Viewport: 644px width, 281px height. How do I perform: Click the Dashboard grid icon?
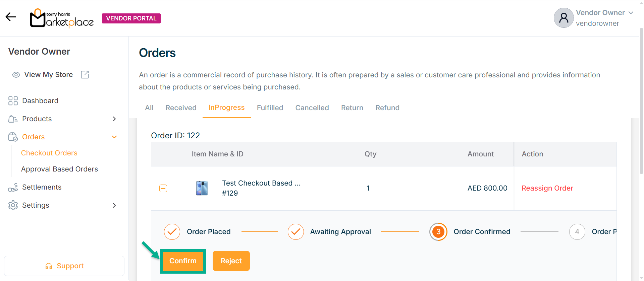(x=13, y=101)
